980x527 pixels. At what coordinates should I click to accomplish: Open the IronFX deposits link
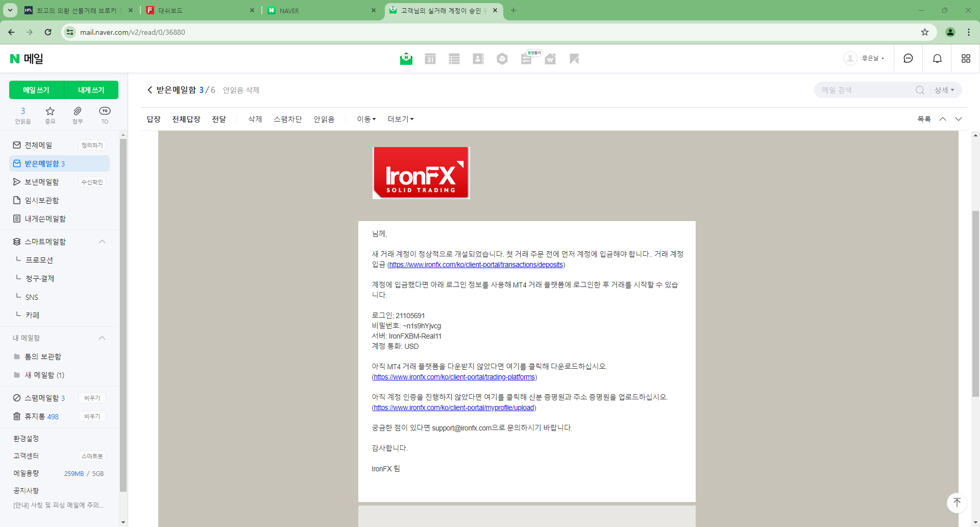pos(476,265)
